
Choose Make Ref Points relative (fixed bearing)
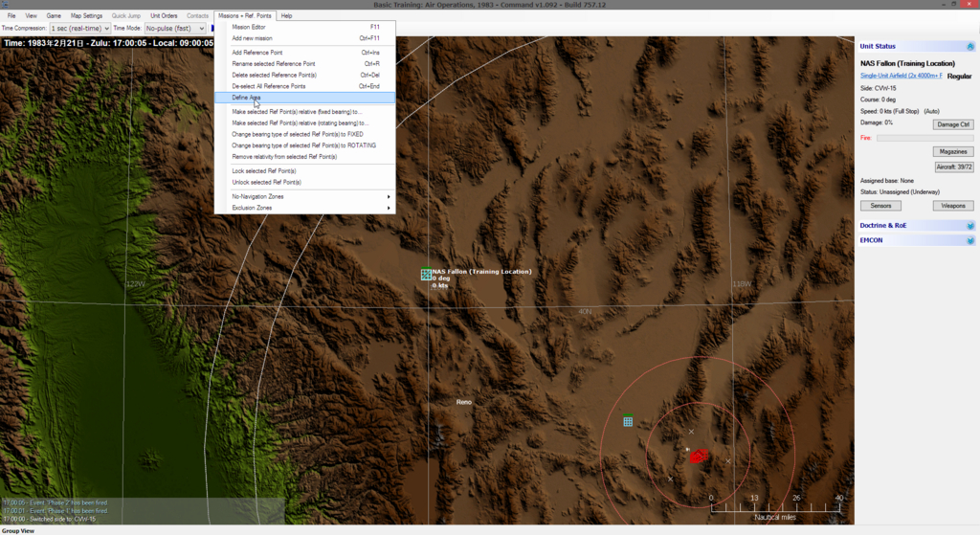click(x=305, y=112)
